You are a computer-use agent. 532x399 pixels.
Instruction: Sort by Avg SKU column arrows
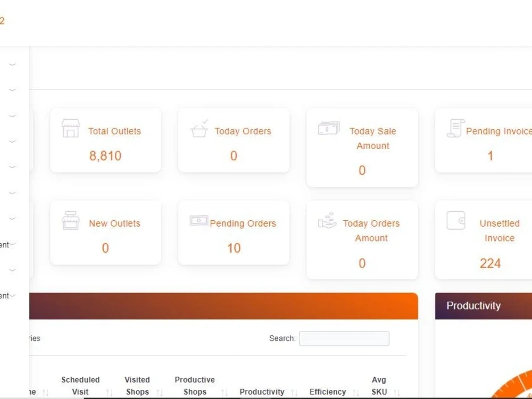(x=397, y=393)
